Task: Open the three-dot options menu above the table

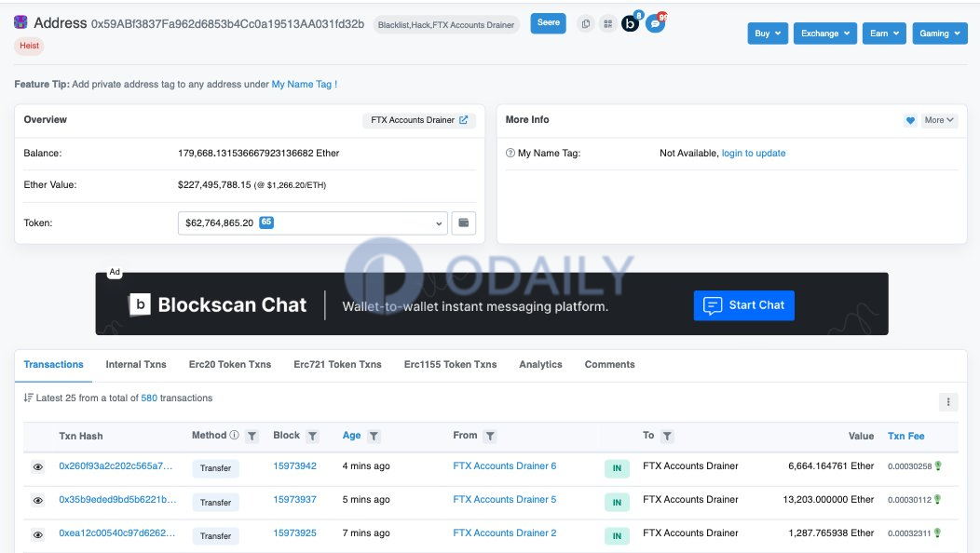Action: click(x=948, y=402)
